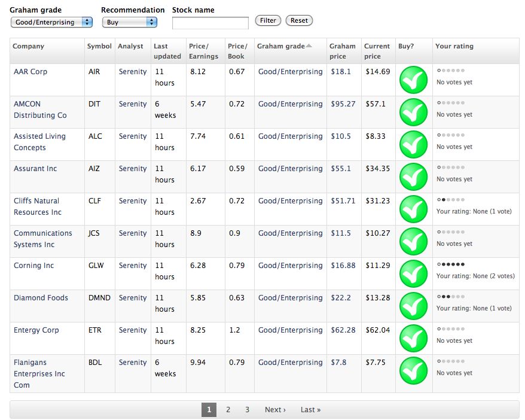Go to page 3 of results
Screen dimensions: 525x420
coord(247,410)
